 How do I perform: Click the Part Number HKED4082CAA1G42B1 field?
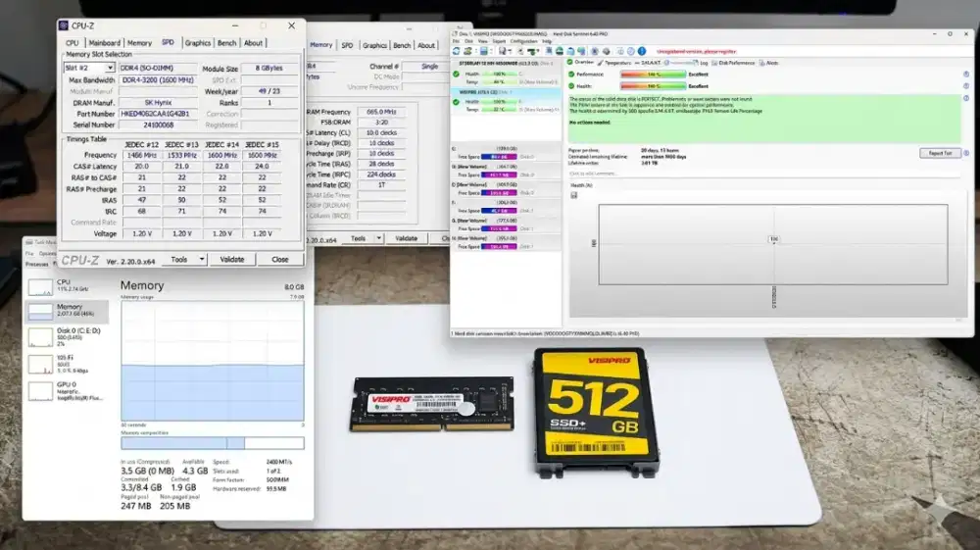[x=158, y=114]
